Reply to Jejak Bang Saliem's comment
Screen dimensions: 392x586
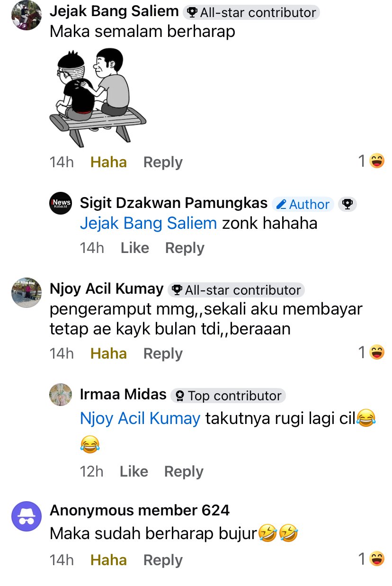click(x=163, y=162)
